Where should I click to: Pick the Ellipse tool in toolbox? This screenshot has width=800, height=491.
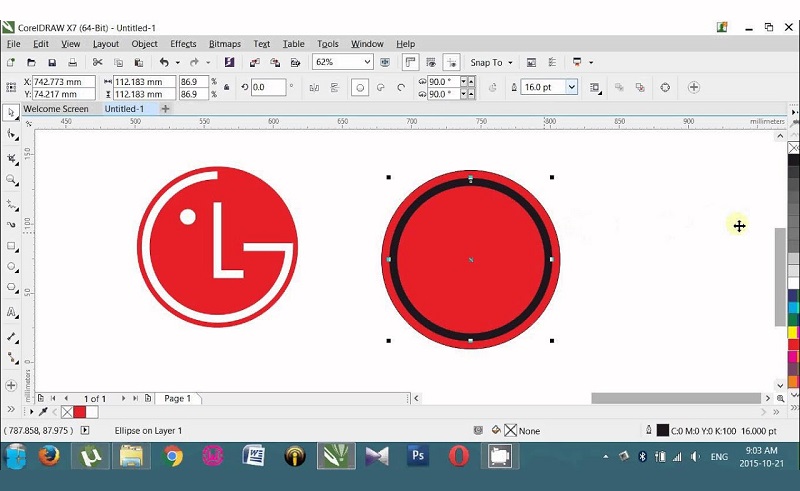[11, 267]
